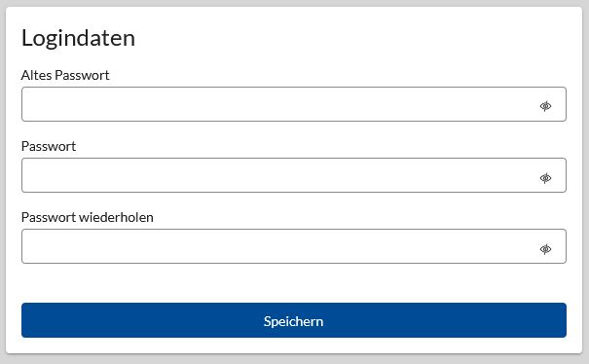589x364 pixels.
Task: Click the crossed eye icon beside Passwort
Action: 545,178
